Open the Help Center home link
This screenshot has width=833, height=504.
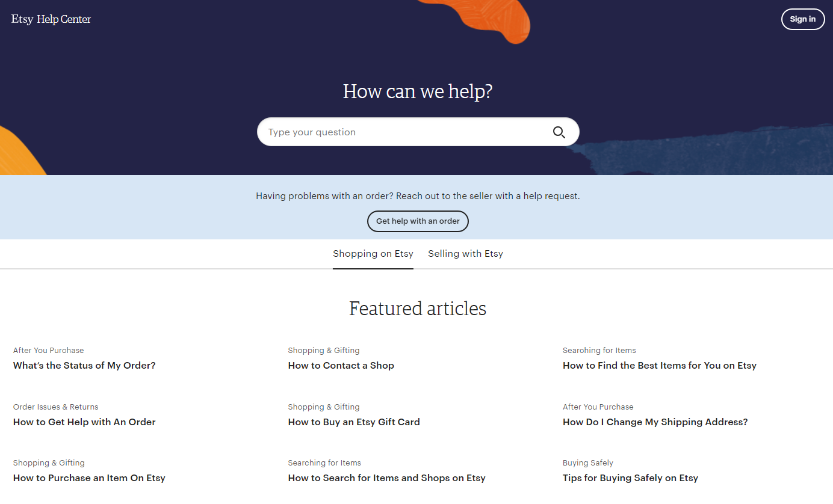[64, 19]
